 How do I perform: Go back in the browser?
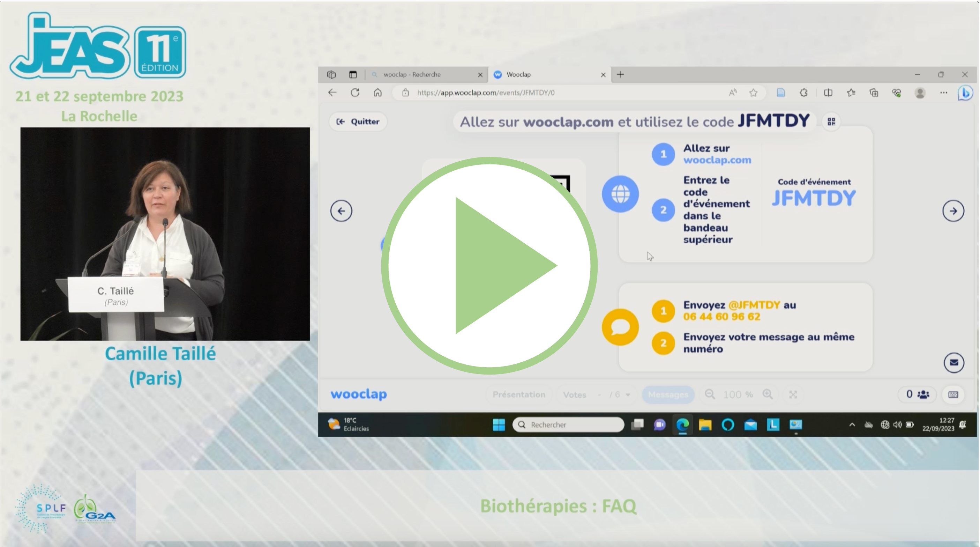(x=332, y=93)
